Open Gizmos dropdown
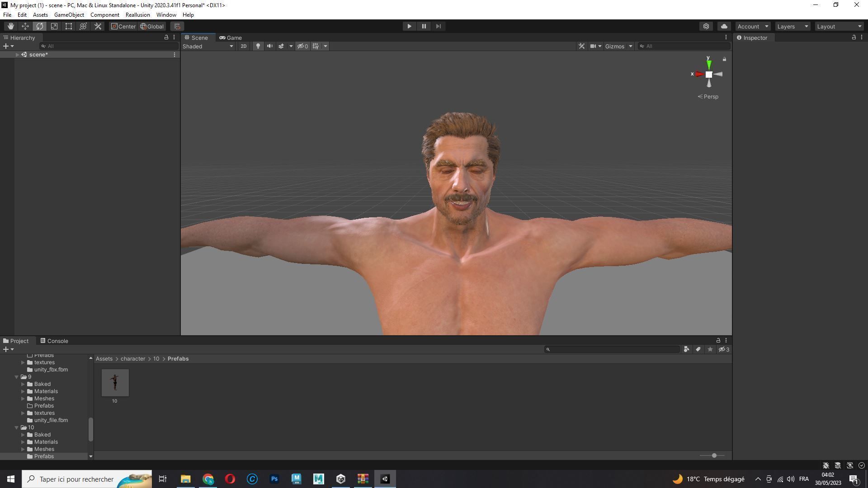 click(x=618, y=46)
